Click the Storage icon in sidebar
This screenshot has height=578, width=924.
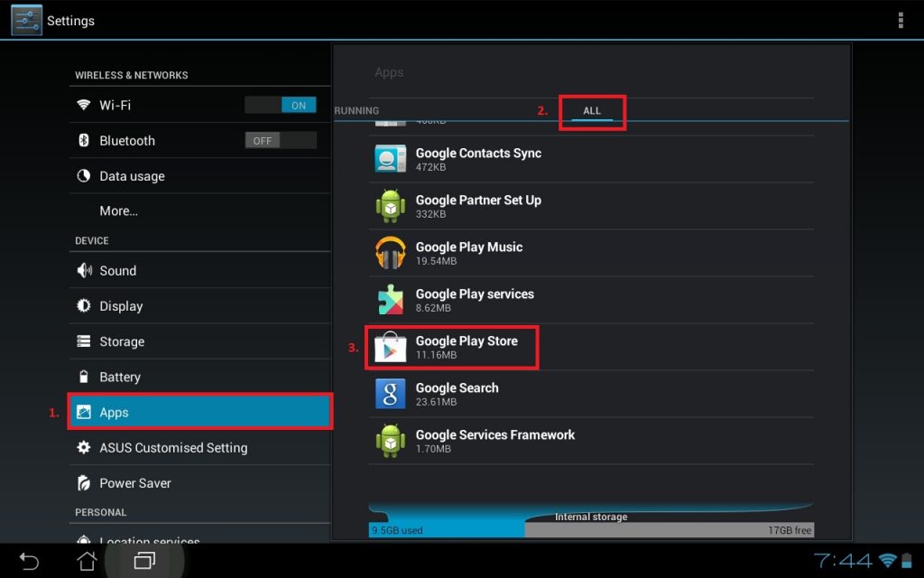point(84,341)
